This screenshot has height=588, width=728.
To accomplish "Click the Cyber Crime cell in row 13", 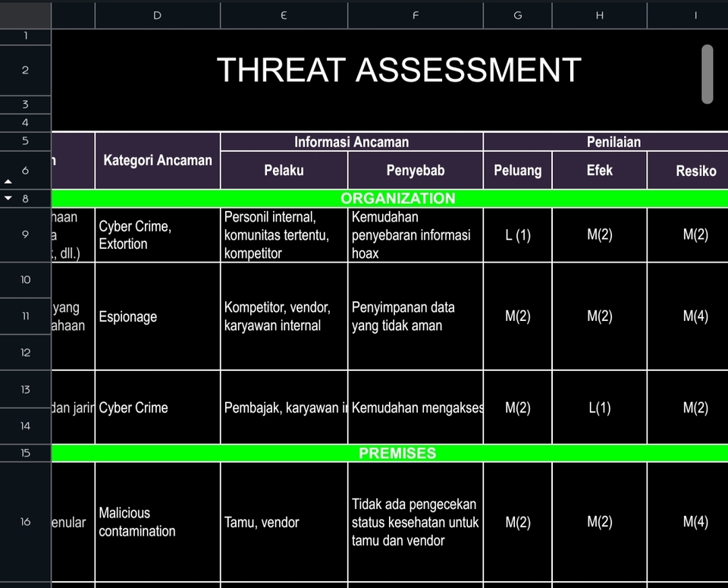I will click(158, 407).
